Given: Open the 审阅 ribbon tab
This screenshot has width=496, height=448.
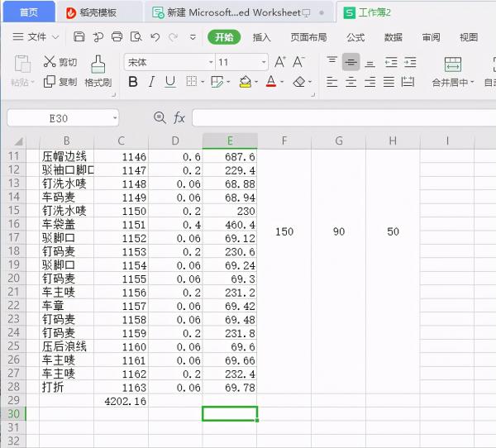Looking at the screenshot, I should point(432,37).
